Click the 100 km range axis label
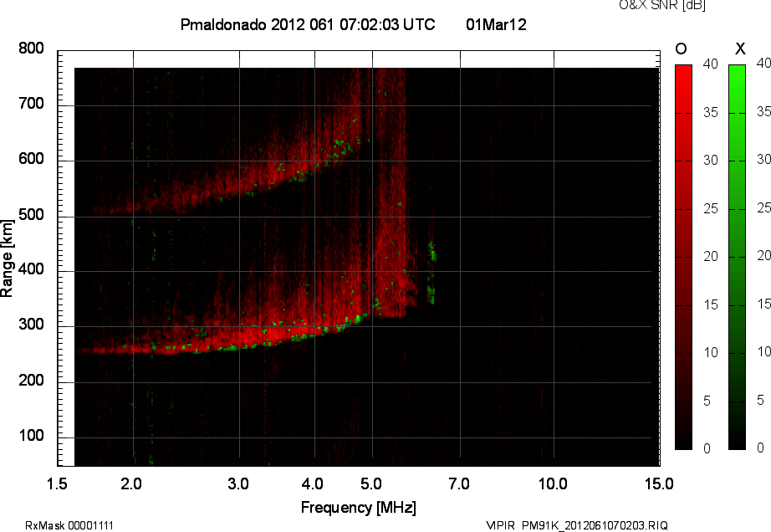 coord(31,436)
